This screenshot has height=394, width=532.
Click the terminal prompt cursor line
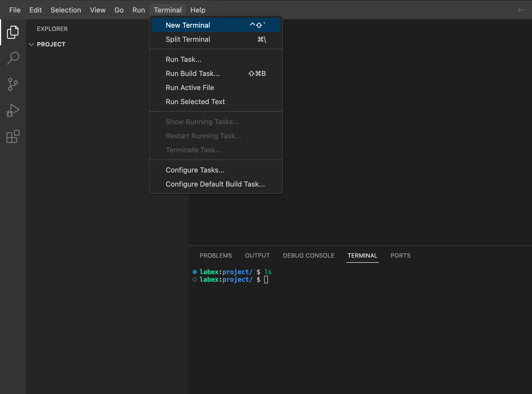coord(266,280)
